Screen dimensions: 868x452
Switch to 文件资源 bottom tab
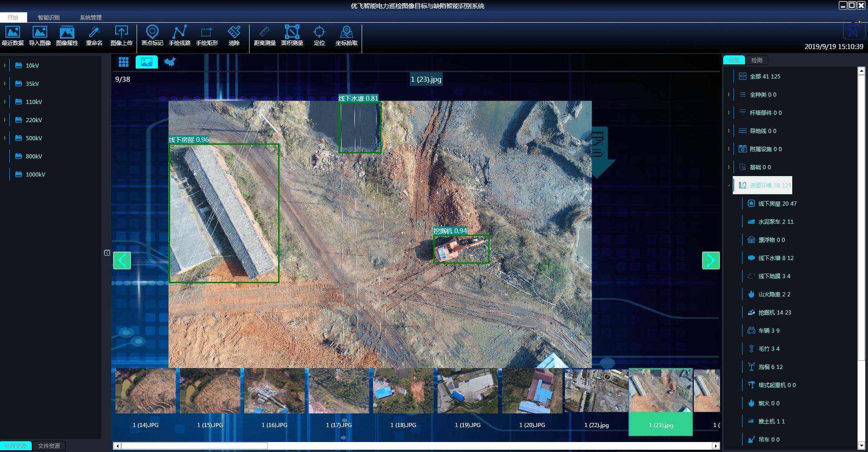49,446
